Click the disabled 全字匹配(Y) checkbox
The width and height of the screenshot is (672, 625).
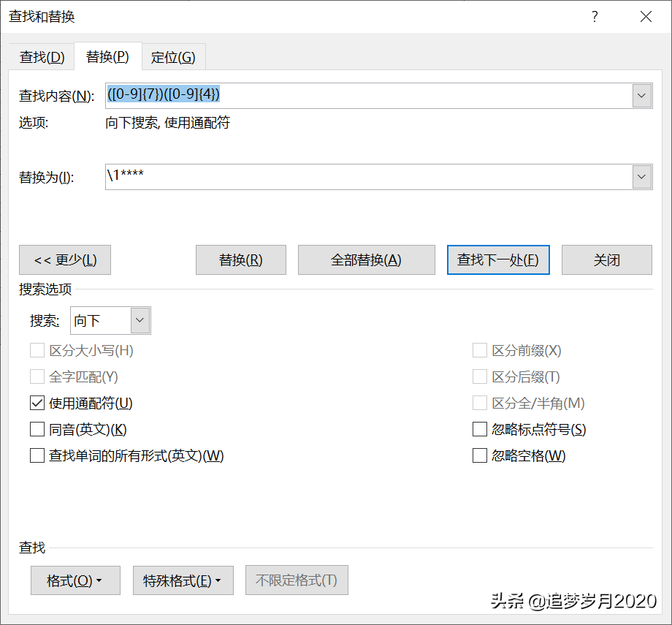click(37, 377)
